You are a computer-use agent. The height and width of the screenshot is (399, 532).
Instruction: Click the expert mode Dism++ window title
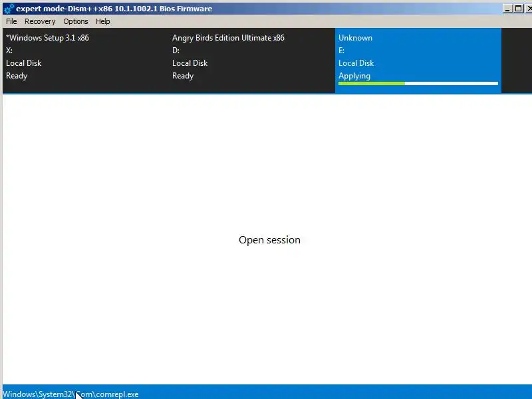tap(114, 9)
